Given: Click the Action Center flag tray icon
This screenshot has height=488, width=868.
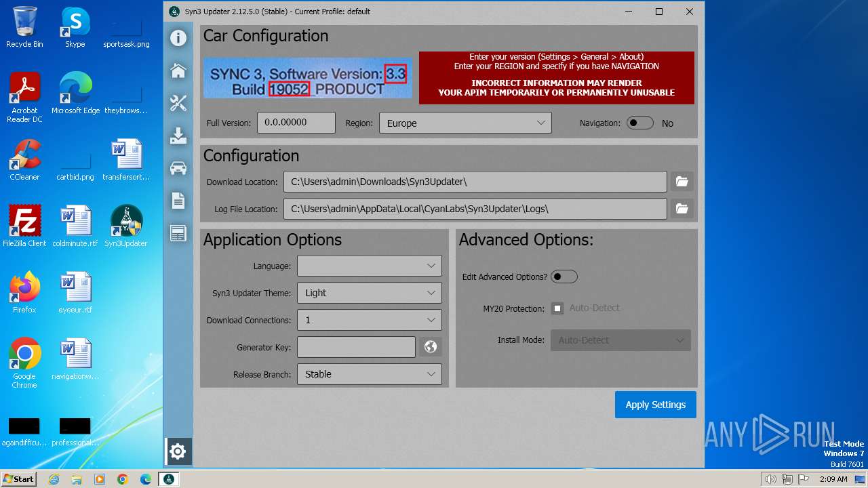Looking at the screenshot, I should tap(804, 479).
